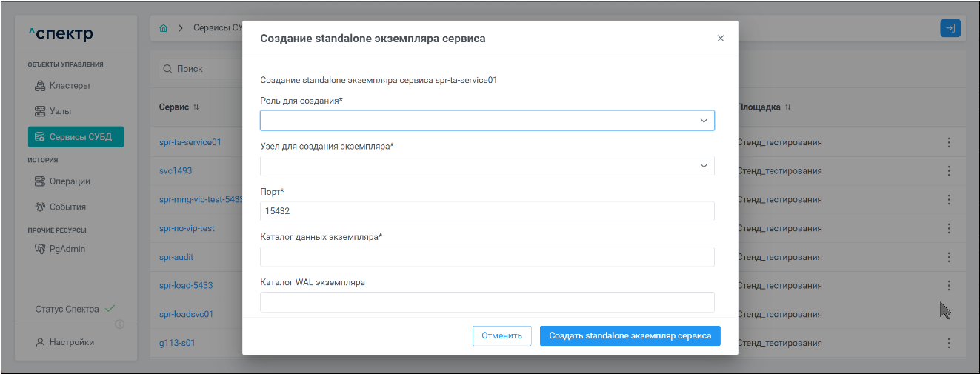The image size is (980, 374).
Task: Click Создать standalone экземпляр сервиса button
Action: 630,335
